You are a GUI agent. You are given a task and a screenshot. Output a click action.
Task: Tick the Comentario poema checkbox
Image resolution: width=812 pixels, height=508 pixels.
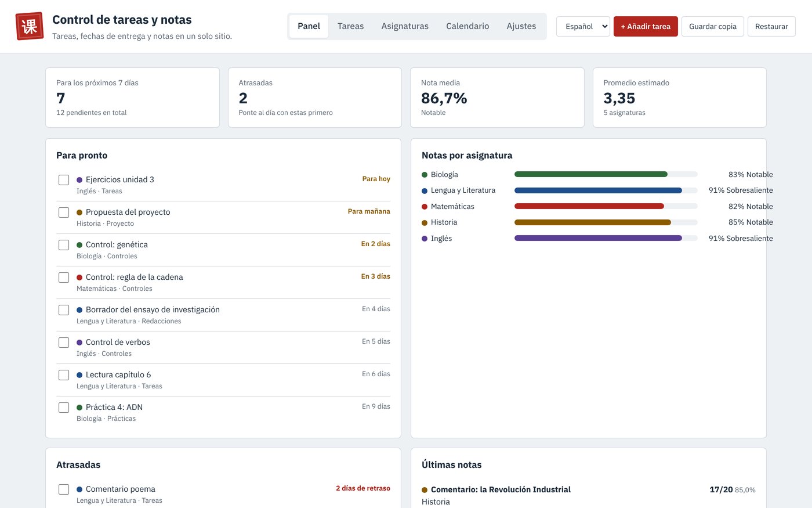(64, 489)
